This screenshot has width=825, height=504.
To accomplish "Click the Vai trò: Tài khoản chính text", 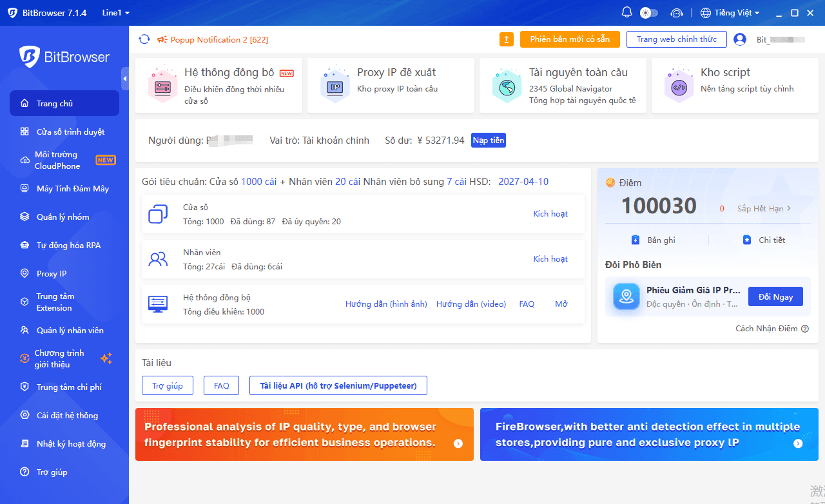I will pyautogui.click(x=320, y=141).
